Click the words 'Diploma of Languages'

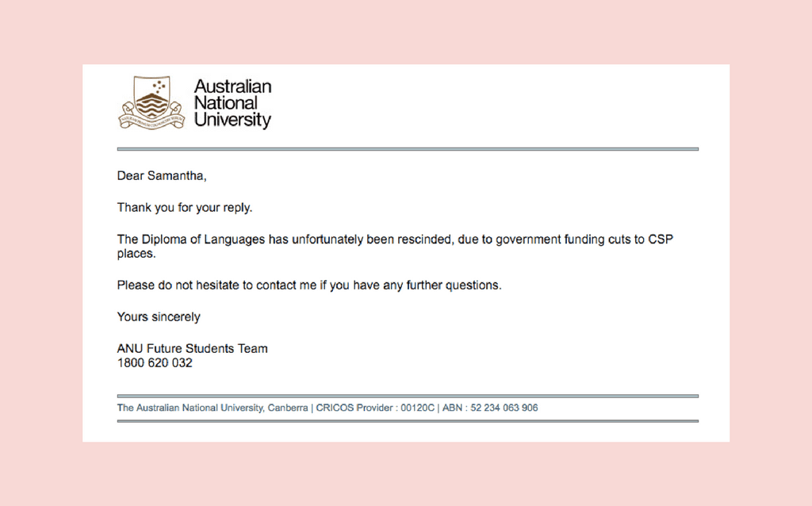pos(203,240)
